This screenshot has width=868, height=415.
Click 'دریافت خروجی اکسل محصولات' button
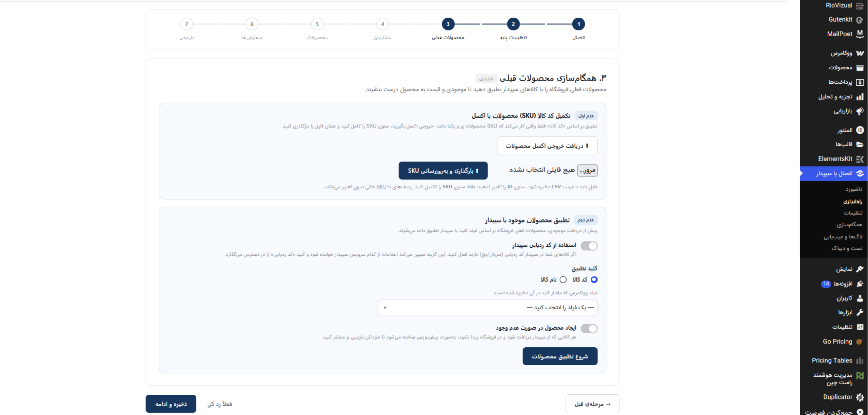point(547,146)
